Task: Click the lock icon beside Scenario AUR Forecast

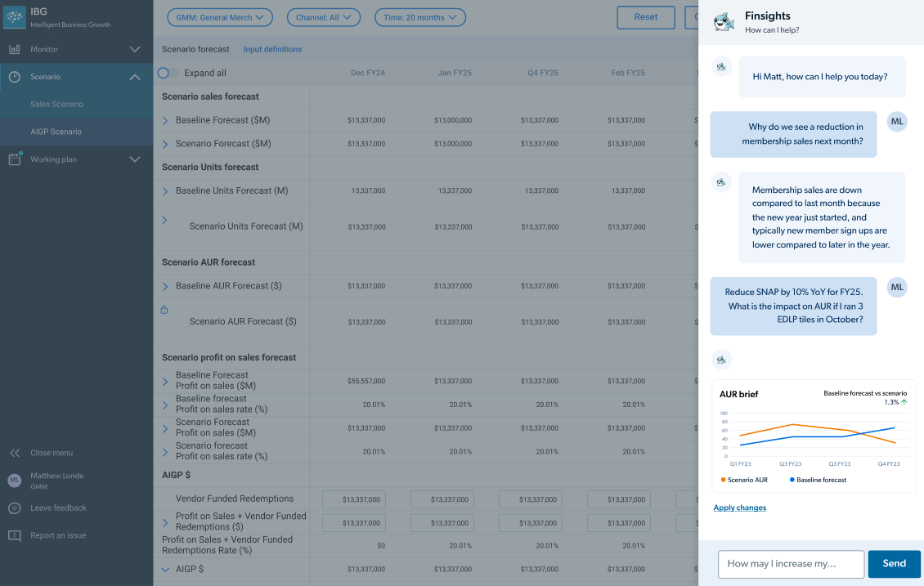Action: [x=164, y=309]
